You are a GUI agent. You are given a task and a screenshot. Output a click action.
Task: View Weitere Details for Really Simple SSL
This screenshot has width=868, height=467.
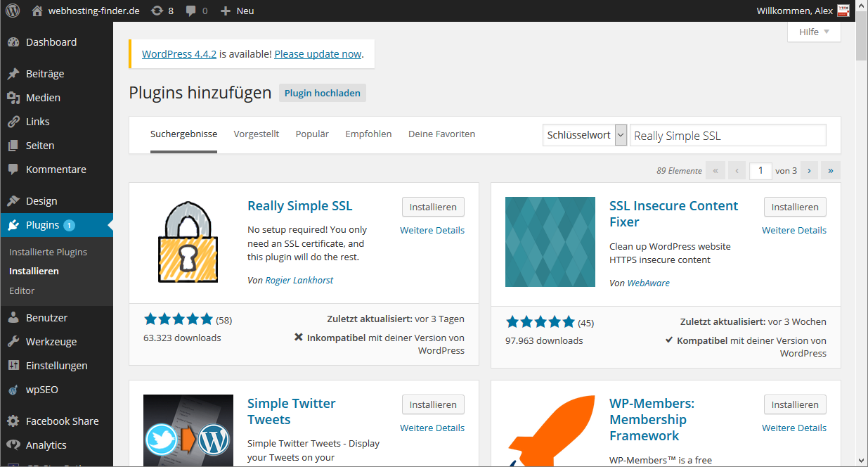coord(432,230)
